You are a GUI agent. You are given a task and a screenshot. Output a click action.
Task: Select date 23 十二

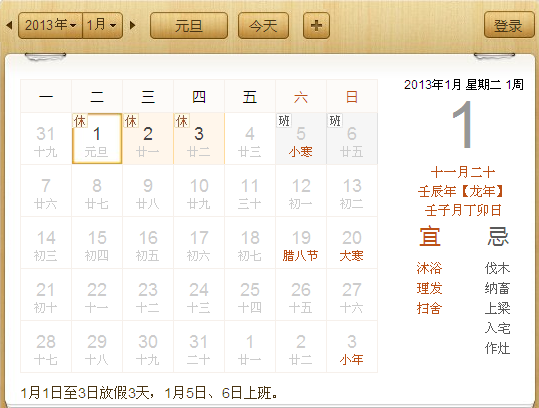(x=148, y=295)
